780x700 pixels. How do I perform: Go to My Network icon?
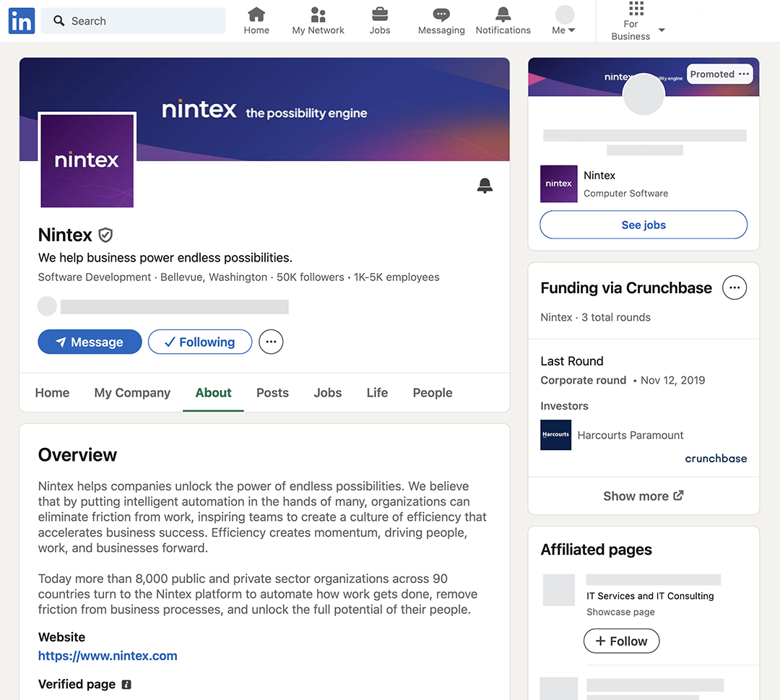tap(318, 14)
